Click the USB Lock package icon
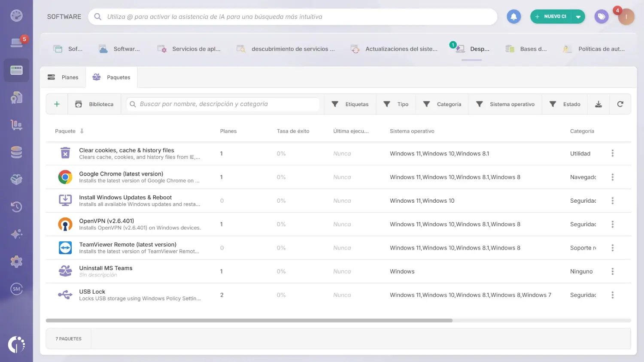This screenshot has height=362, width=644. point(65,295)
